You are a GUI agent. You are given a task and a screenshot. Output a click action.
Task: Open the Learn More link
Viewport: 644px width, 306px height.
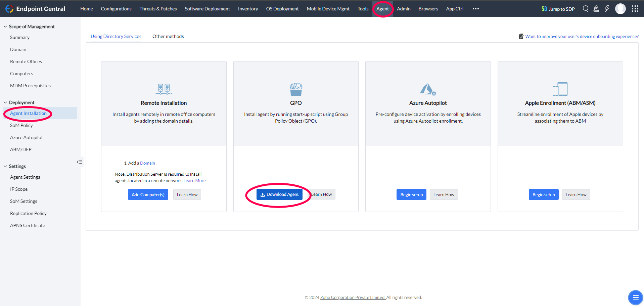tap(195, 180)
